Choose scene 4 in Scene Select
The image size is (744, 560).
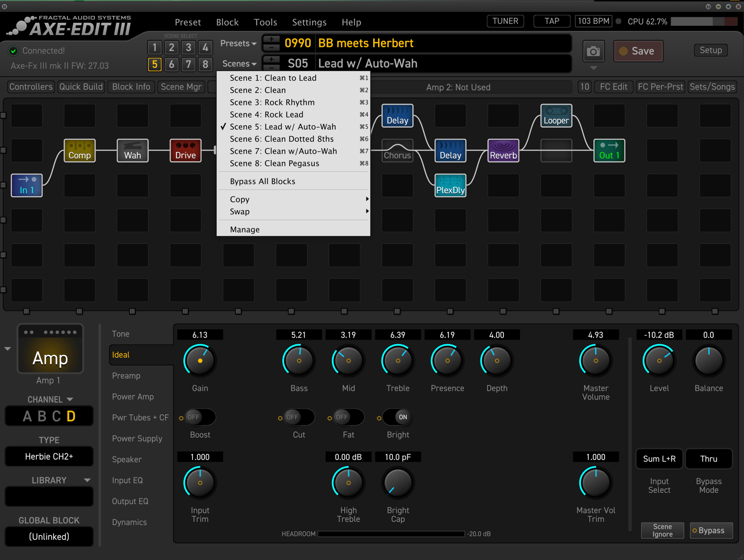point(205,48)
